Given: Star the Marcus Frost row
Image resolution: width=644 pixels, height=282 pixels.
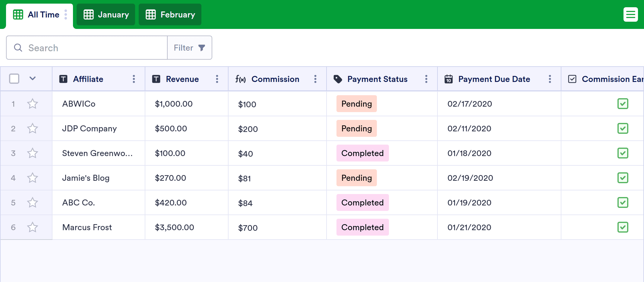Looking at the screenshot, I should tap(33, 227).
